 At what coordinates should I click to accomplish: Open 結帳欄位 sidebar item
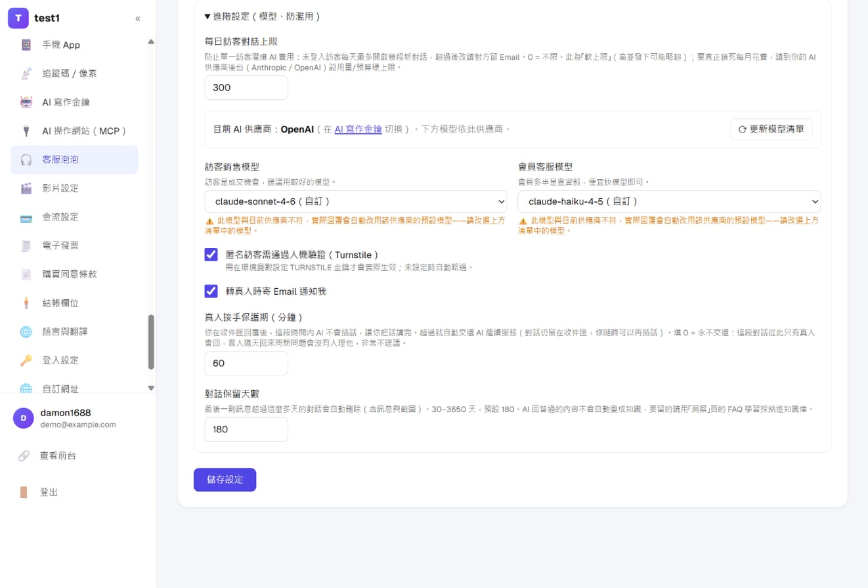pos(74,303)
